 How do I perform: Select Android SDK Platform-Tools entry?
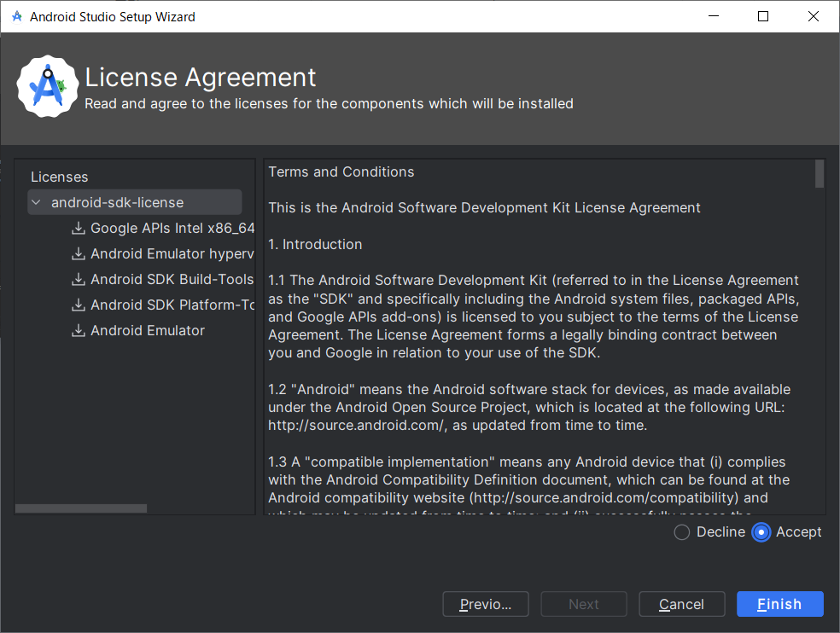(172, 305)
